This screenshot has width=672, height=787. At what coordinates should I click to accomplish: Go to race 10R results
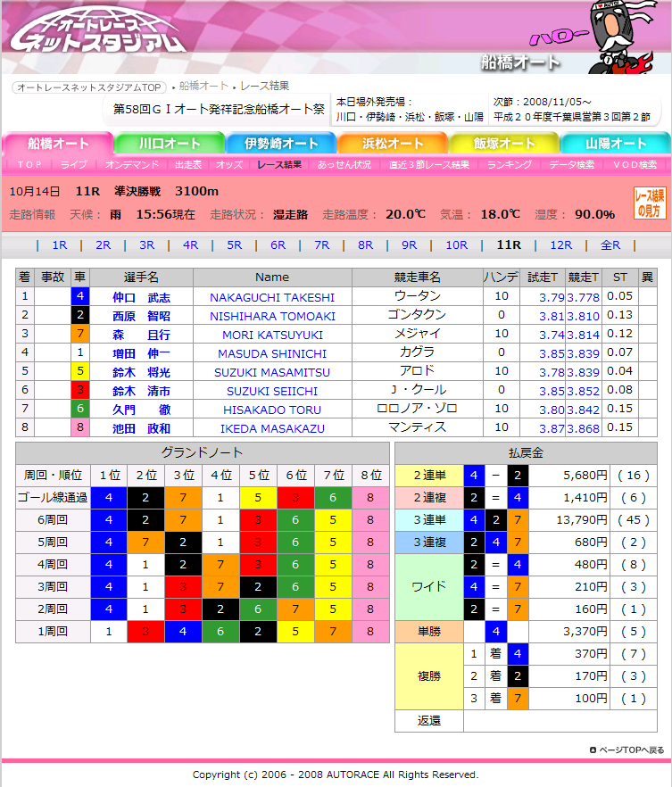pyautogui.click(x=457, y=244)
